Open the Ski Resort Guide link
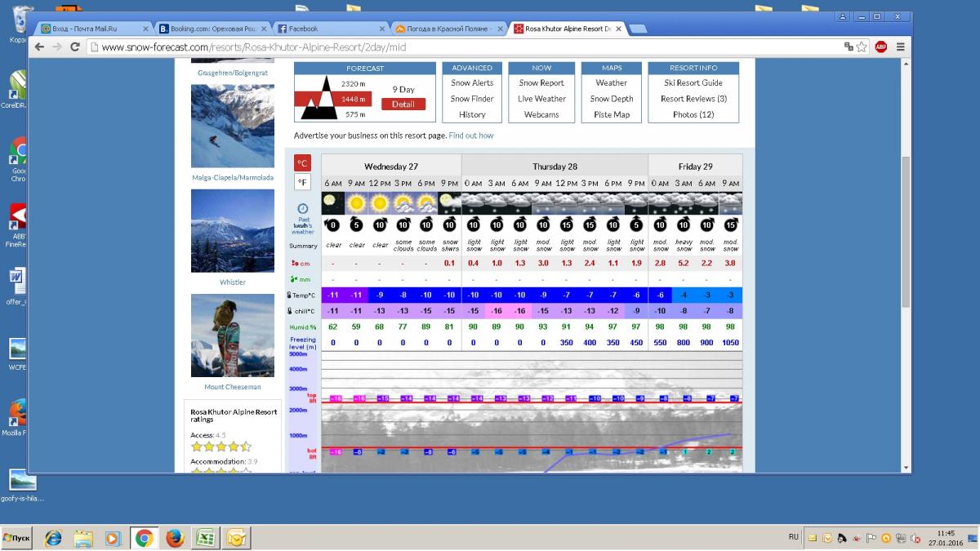This screenshot has width=980, height=551. (x=693, y=82)
